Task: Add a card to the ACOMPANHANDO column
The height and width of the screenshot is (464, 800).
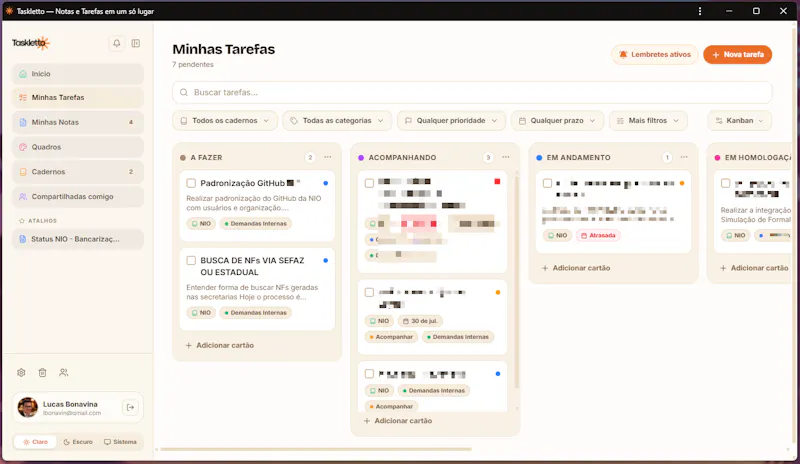Action: pyautogui.click(x=397, y=421)
